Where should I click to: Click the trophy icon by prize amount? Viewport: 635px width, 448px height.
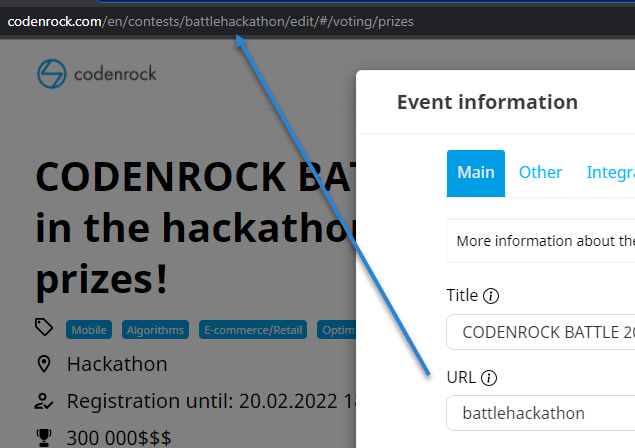pyautogui.click(x=44, y=437)
